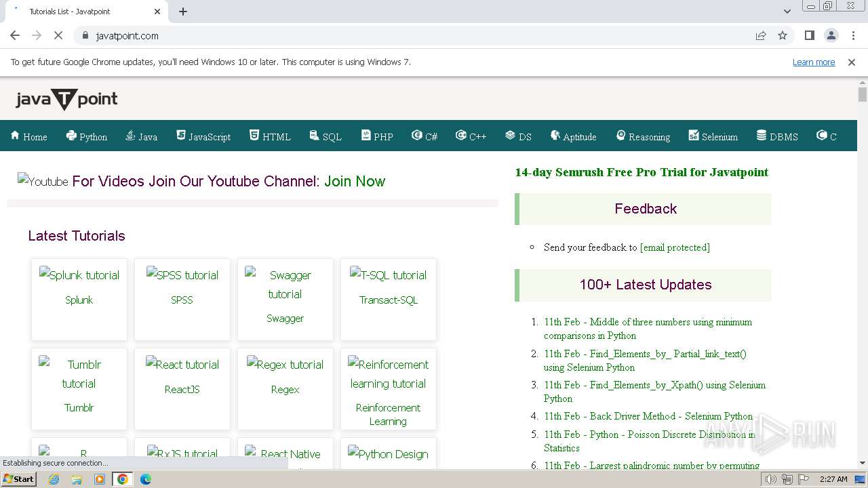Screen dimensions: 868x488
Task: Open Poisson Discrete Distribution update link
Action: pyautogui.click(x=650, y=441)
